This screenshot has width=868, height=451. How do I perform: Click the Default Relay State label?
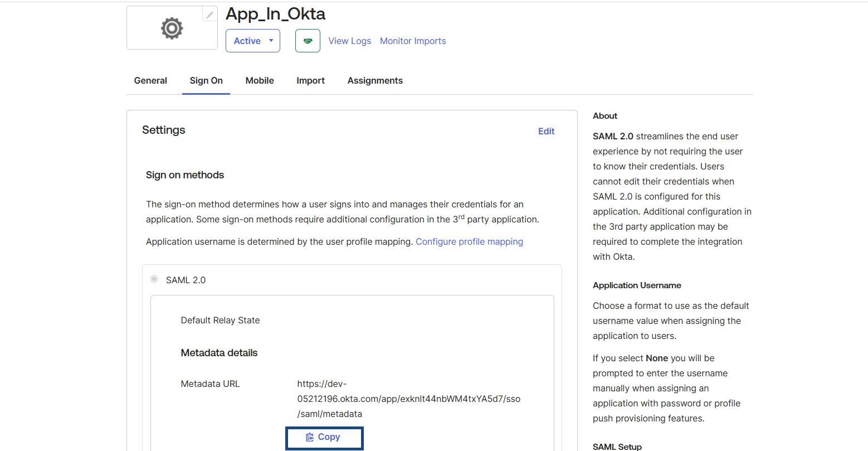tap(220, 320)
